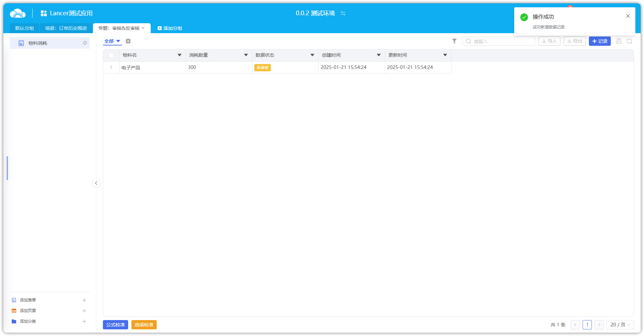Add a new view with plus icon
This screenshot has width=644, height=336.
tap(128, 41)
